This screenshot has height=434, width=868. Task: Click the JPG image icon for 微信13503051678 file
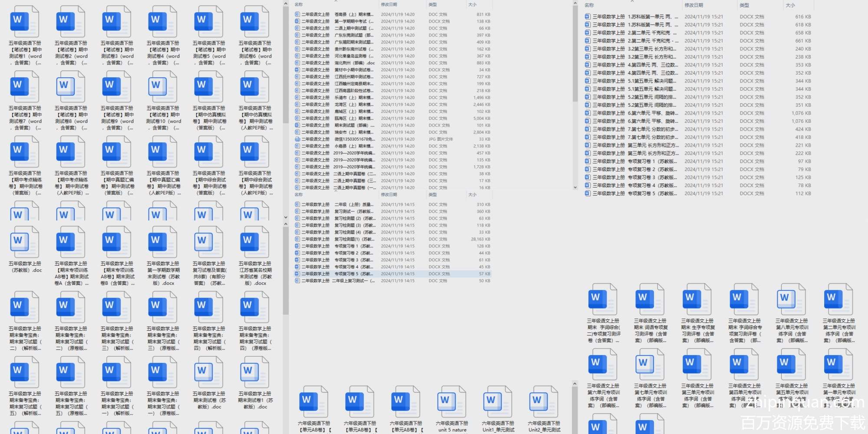click(297, 139)
